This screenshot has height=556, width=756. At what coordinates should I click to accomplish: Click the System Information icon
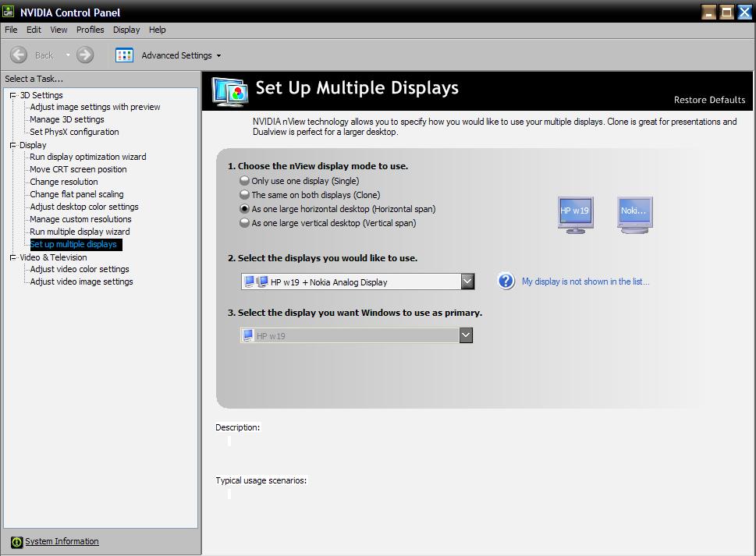click(x=17, y=542)
